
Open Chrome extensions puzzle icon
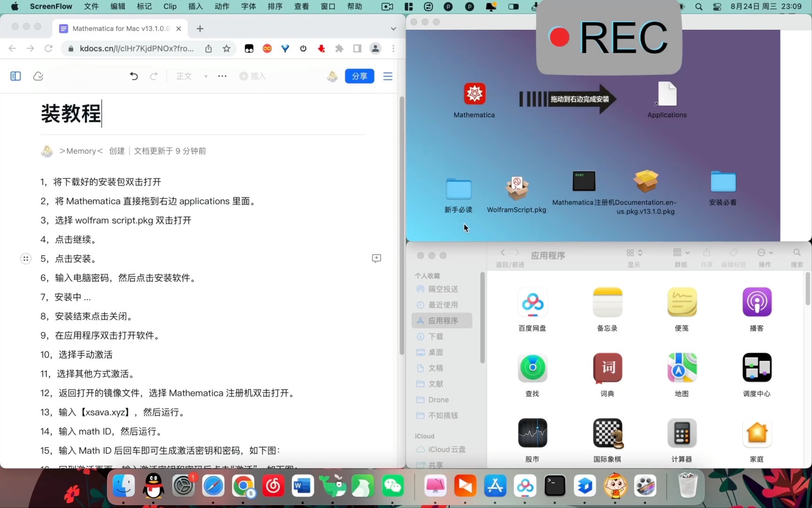pyautogui.click(x=339, y=48)
